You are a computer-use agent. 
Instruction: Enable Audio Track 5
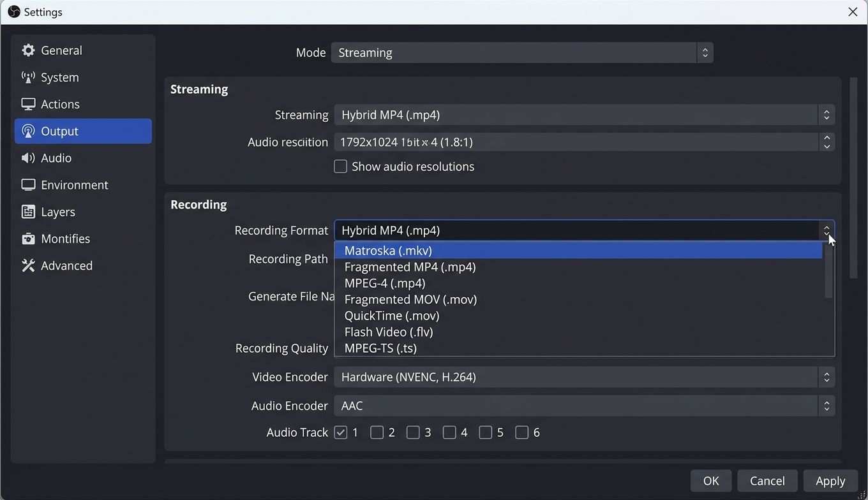point(486,432)
